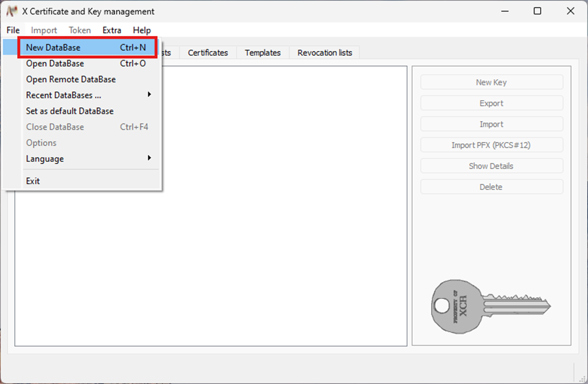
Task: Choose Set as default DataBase
Action: click(x=69, y=111)
